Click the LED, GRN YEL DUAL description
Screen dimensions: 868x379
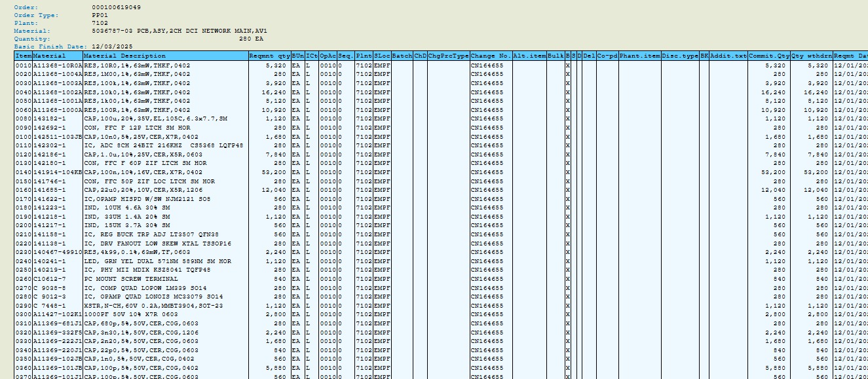[x=157, y=261]
